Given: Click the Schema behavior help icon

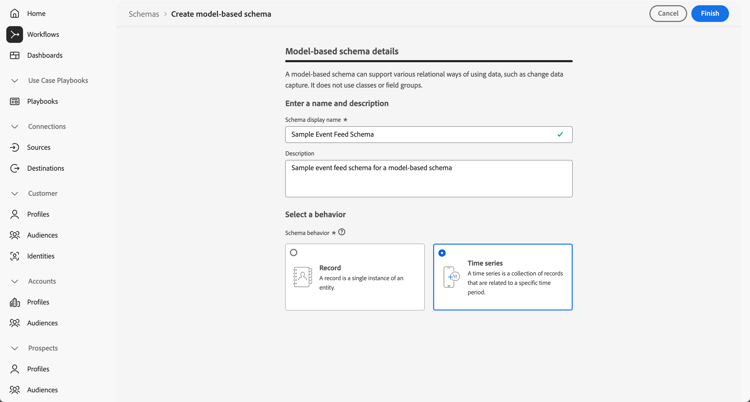Looking at the screenshot, I should point(342,232).
